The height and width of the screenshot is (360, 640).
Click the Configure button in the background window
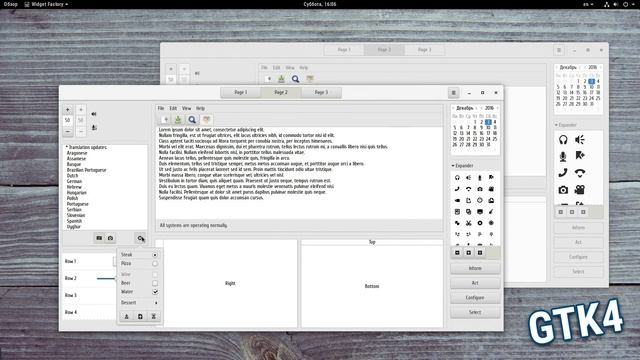578,257
